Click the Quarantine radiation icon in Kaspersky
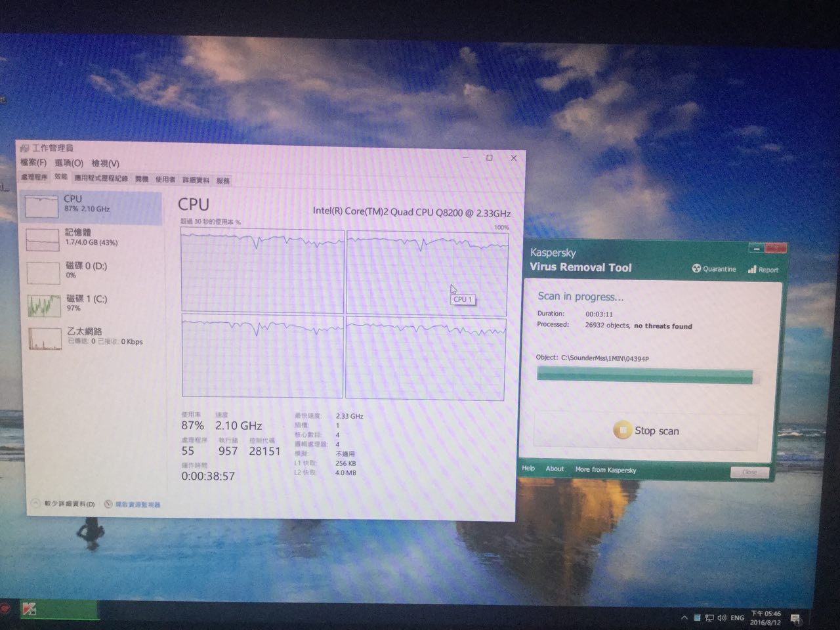Image resolution: width=840 pixels, height=630 pixels. [x=696, y=268]
